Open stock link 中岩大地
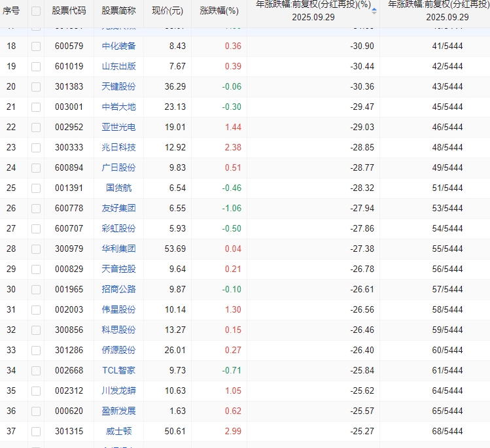Image resolution: width=490 pixels, height=448 pixels. click(119, 107)
